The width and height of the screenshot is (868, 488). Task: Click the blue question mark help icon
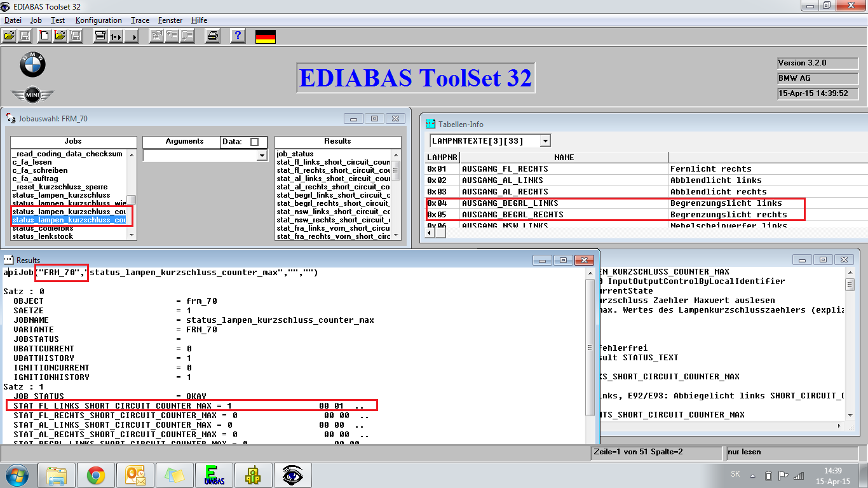point(238,36)
